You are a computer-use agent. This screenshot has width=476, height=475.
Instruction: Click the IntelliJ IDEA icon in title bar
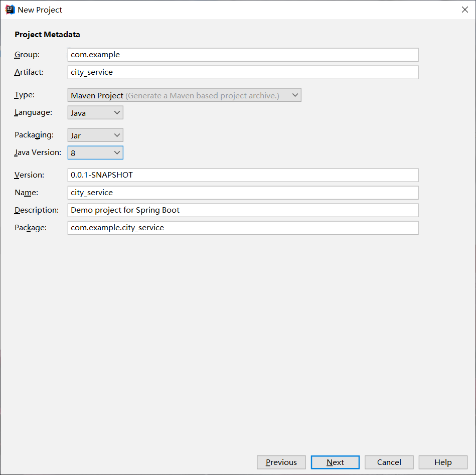tap(10, 10)
